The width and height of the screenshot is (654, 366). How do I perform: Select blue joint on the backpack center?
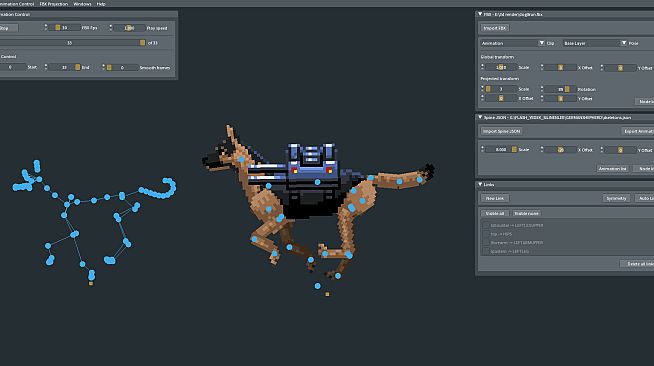pos(317,182)
